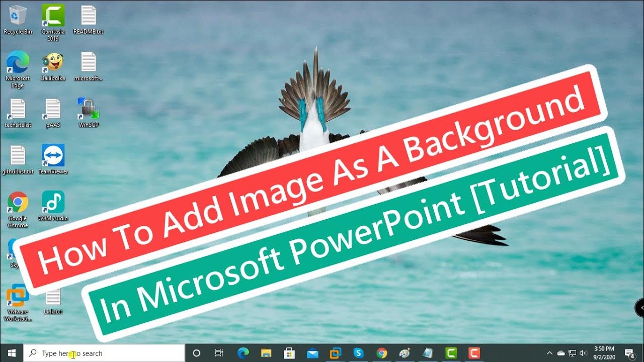Viewport: 644px width, 362px height.
Task: Open the paint palette app in taskbar
Action: (405, 353)
